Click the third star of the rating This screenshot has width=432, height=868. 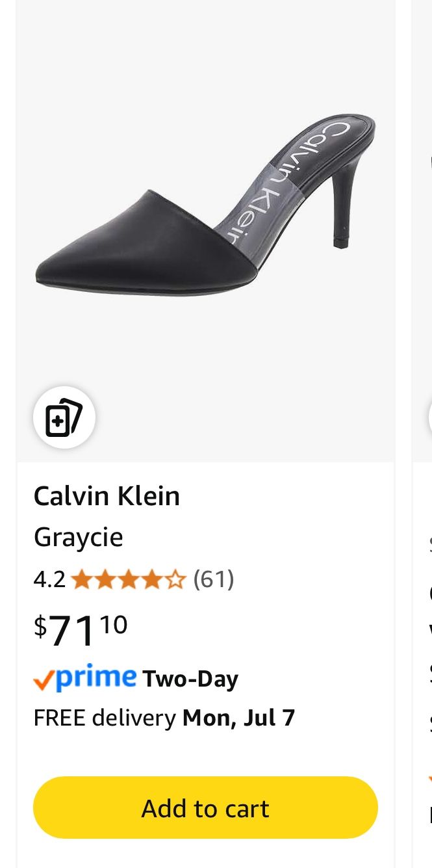click(x=129, y=579)
